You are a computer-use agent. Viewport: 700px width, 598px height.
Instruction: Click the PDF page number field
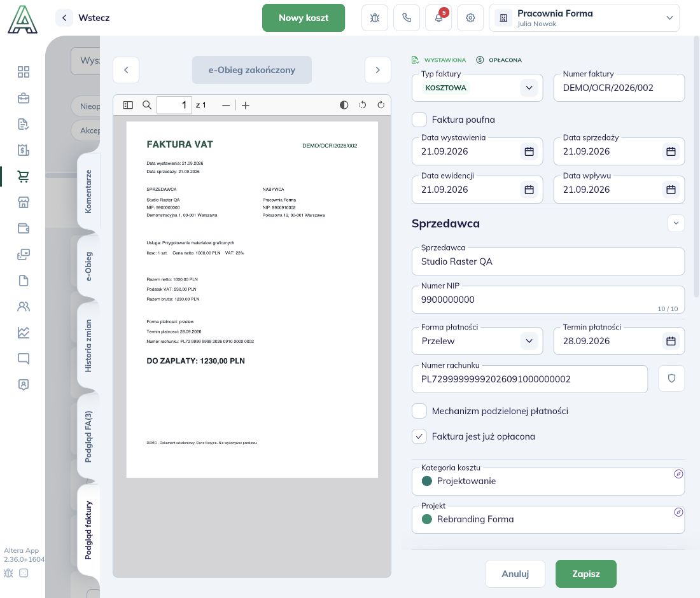(x=174, y=105)
